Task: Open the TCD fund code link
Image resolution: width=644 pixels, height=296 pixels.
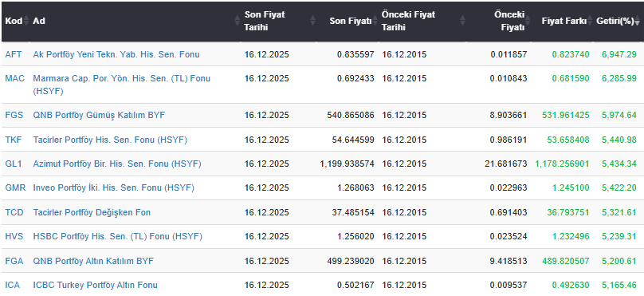Action: (14, 212)
